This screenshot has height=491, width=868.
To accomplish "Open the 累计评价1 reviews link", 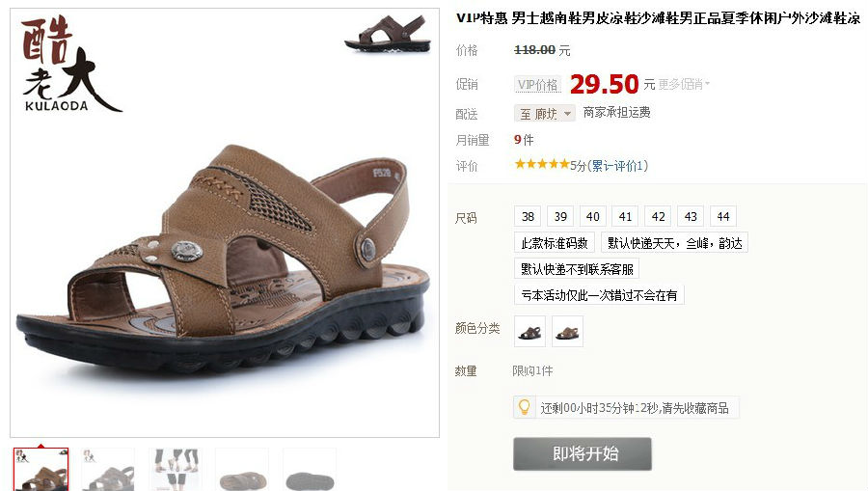I will coord(618,166).
